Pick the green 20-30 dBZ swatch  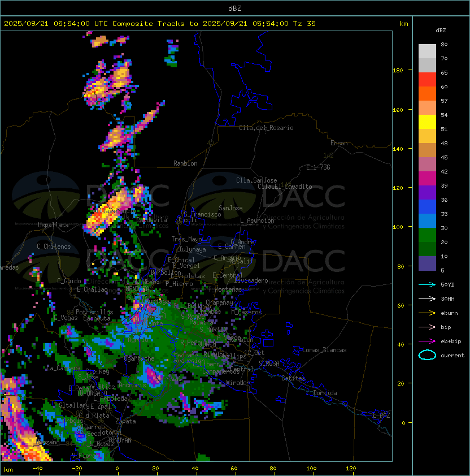(427, 235)
